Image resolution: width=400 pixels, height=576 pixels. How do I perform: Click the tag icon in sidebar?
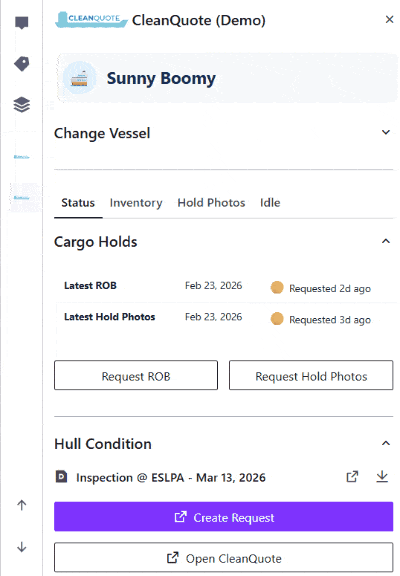click(22, 64)
